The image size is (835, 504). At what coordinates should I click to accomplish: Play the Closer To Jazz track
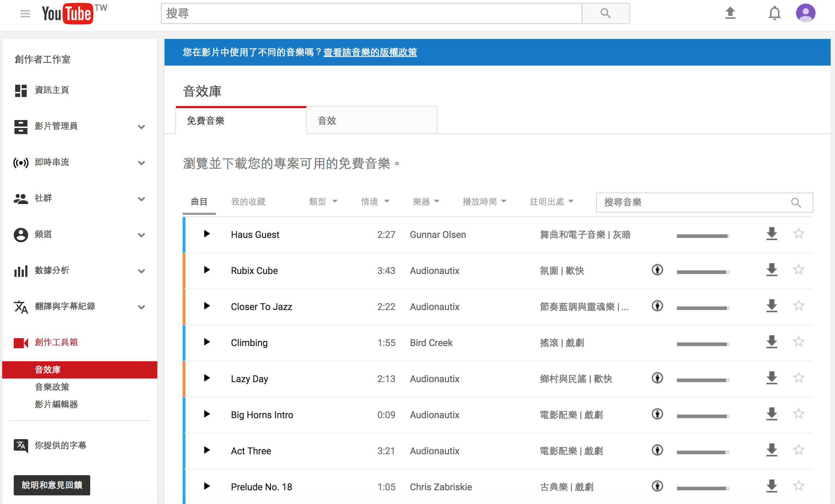pos(207,306)
